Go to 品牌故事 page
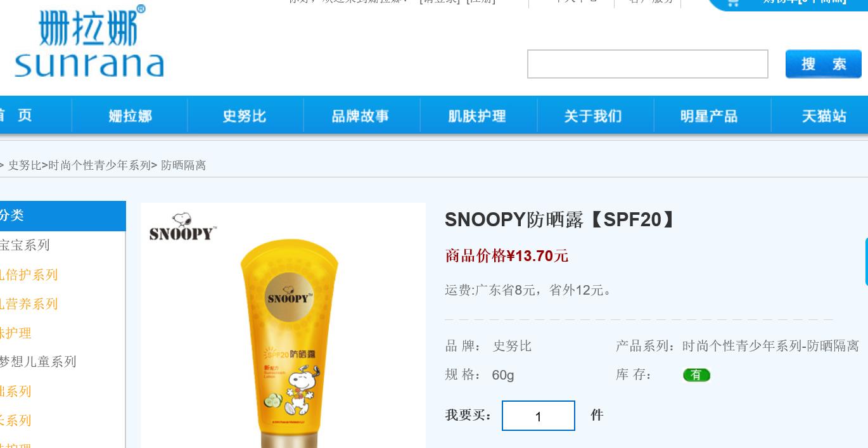Viewport: 868px width, 448px height. click(x=361, y=116)
